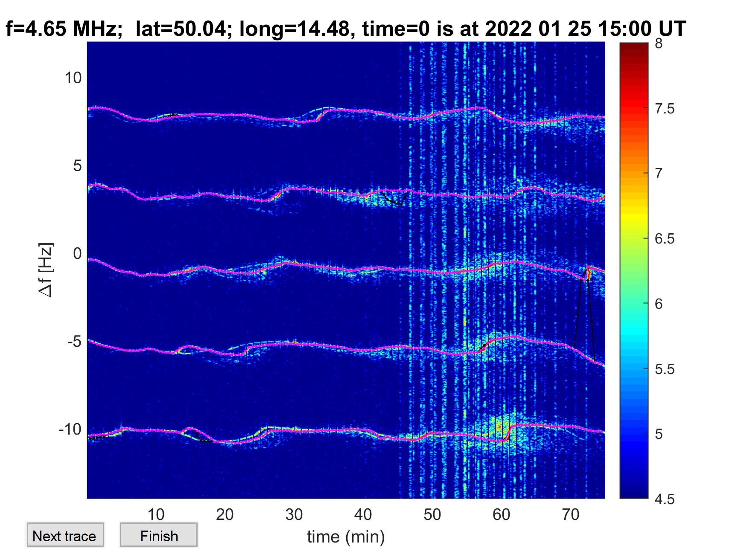The height and width of the screenshot is (560, 747).
Task: Click the plot title showing f=4.65 MHz
Action: pyautogui.click(x=346, y=29)
